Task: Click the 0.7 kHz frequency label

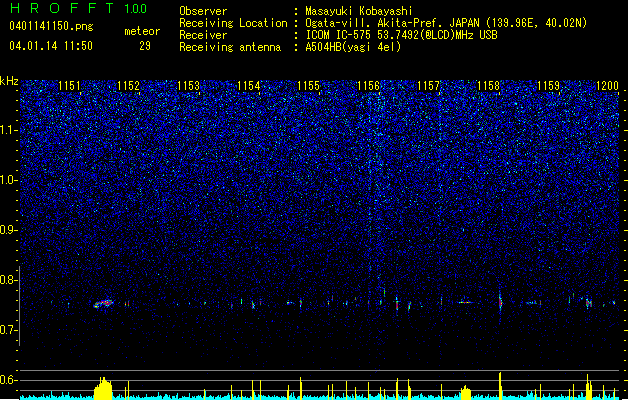Action: (x=9, y=330)
